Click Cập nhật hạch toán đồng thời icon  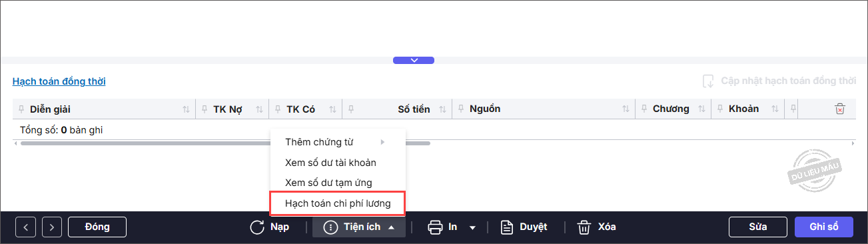pyautogui.click(x=708, y=81)
